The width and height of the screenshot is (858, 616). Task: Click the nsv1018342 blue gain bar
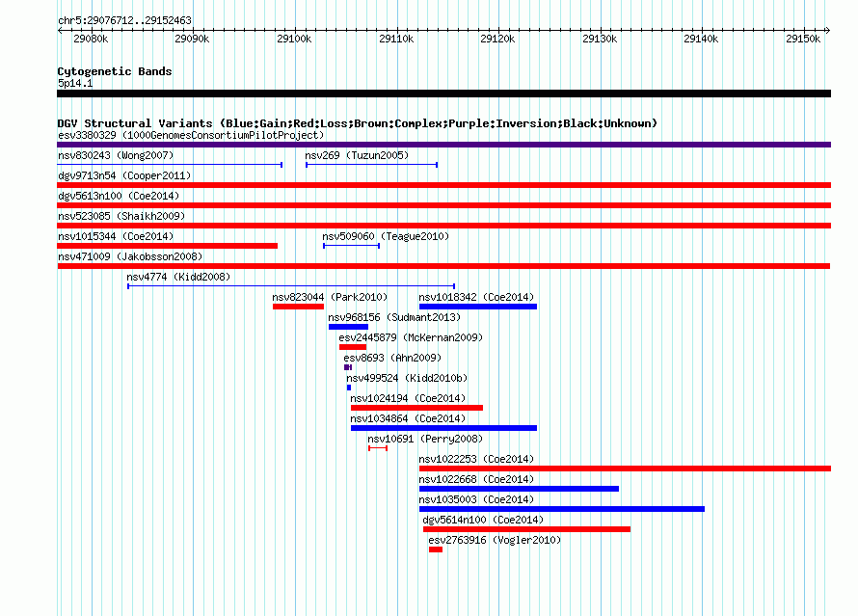478,307
